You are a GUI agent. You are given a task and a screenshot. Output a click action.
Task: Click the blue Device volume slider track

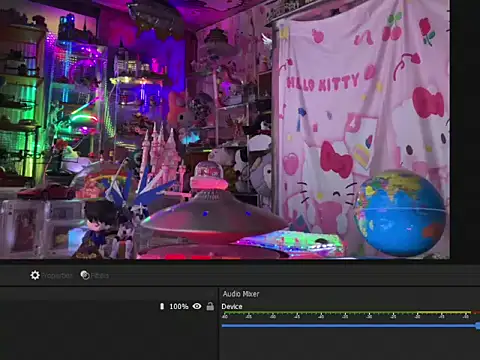pyautogui.click(x=349, y=326)
